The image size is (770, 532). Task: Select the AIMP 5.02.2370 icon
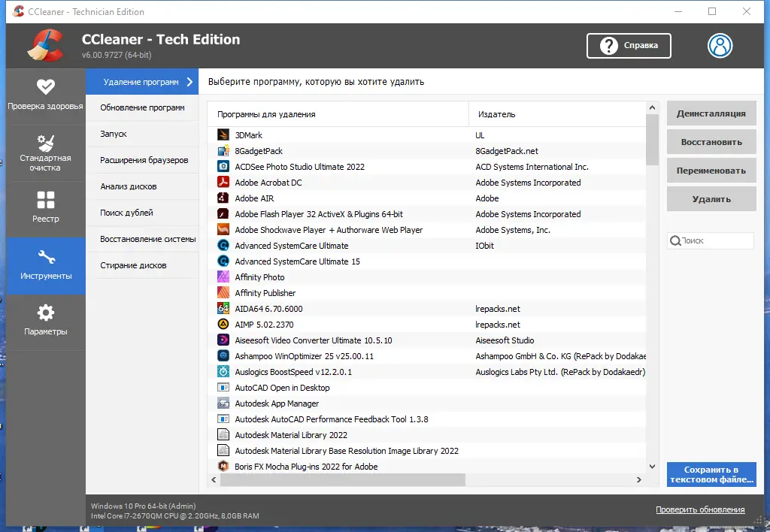tap(223, 325)
